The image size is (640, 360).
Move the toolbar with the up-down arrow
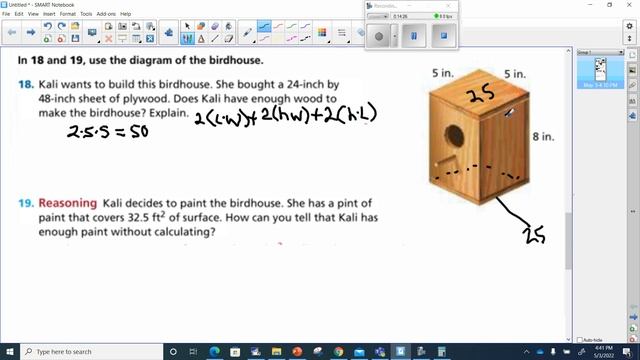[629, 38]
